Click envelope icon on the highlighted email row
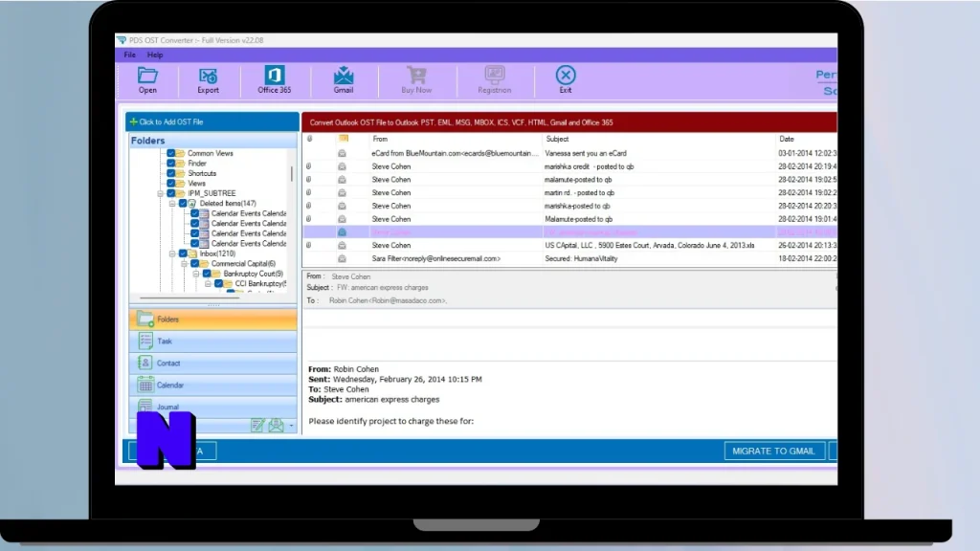The width and height of the screenshot is (980, 551). 342,232
